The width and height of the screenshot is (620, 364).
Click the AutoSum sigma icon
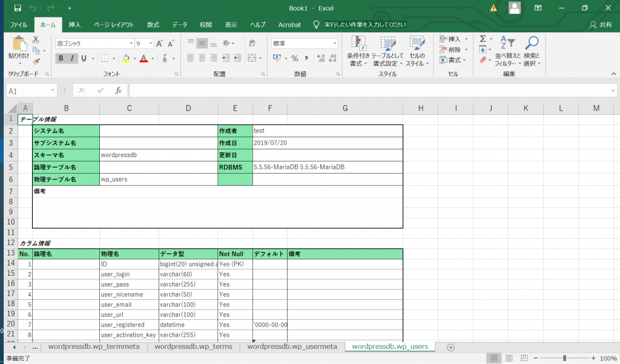tap(483, 39)
